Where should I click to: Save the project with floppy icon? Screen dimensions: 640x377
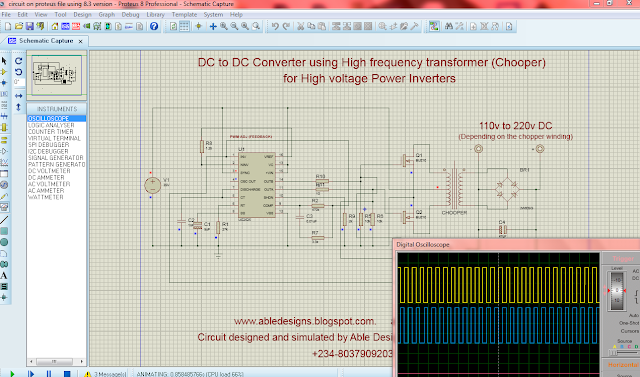pos(29,27)
